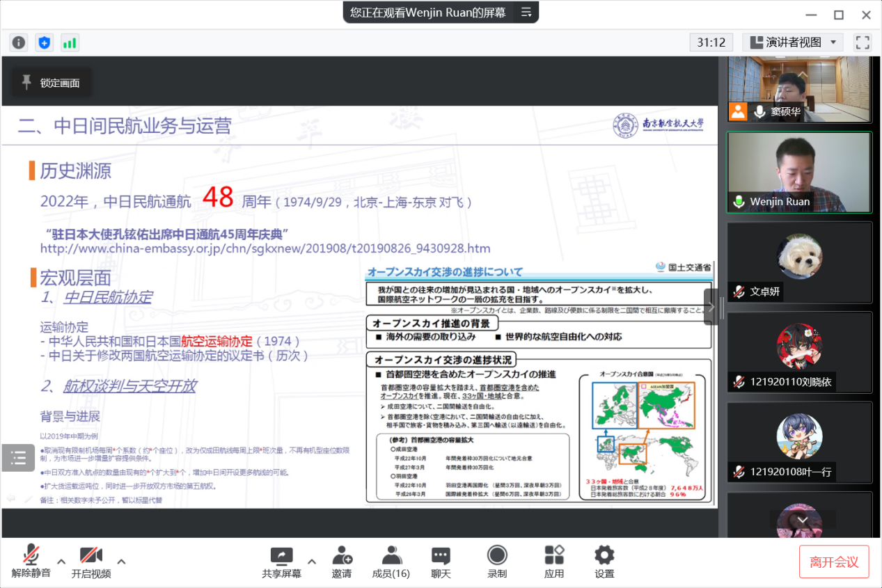Screen dimensions: 882x588
Task: Click the Leave Meeting (离开会议) button
Action: [833, 562]
